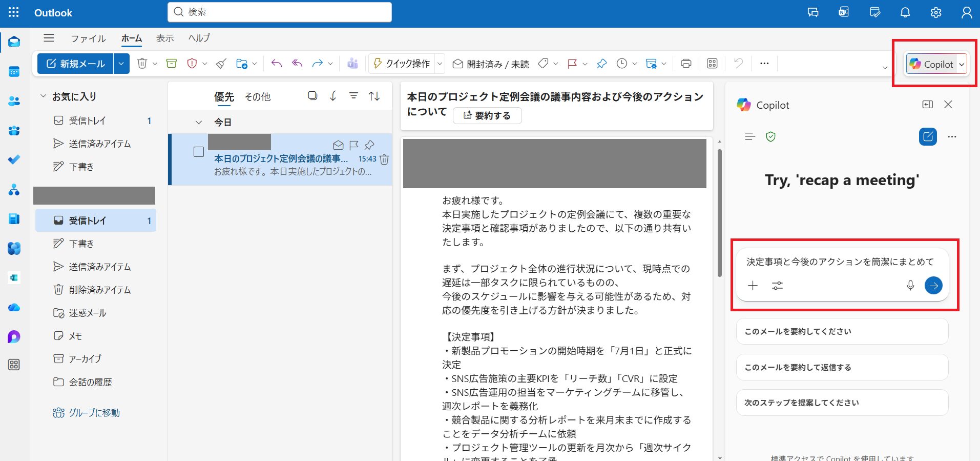Click the Copilot send arrow button
The height and width of the screenshot is (461, 980).
click(933, 286)
